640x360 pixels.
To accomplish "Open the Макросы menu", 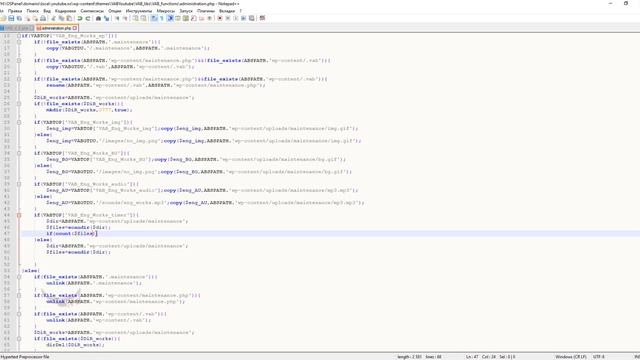I will 166,11.
